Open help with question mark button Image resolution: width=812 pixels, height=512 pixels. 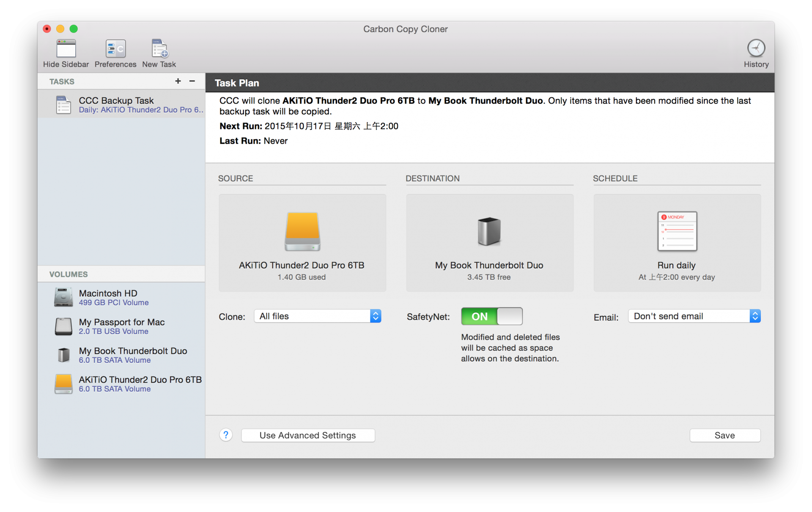coord(226,435)
